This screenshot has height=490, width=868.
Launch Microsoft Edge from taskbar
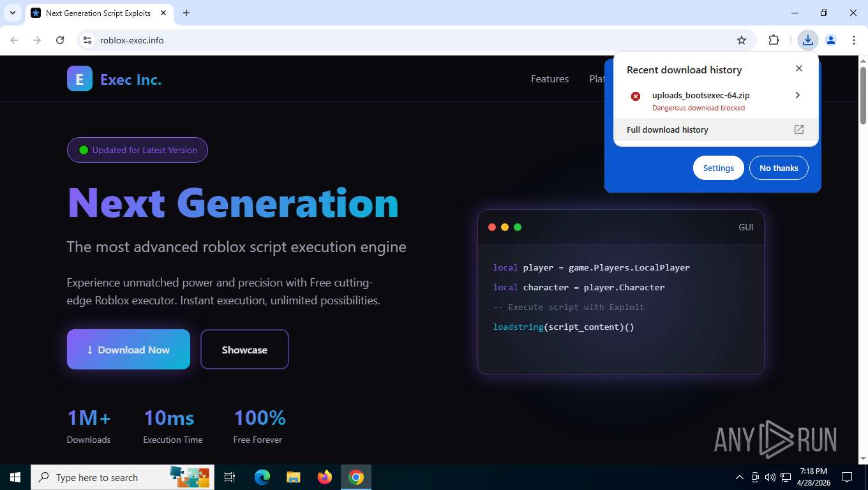(262, 477)
